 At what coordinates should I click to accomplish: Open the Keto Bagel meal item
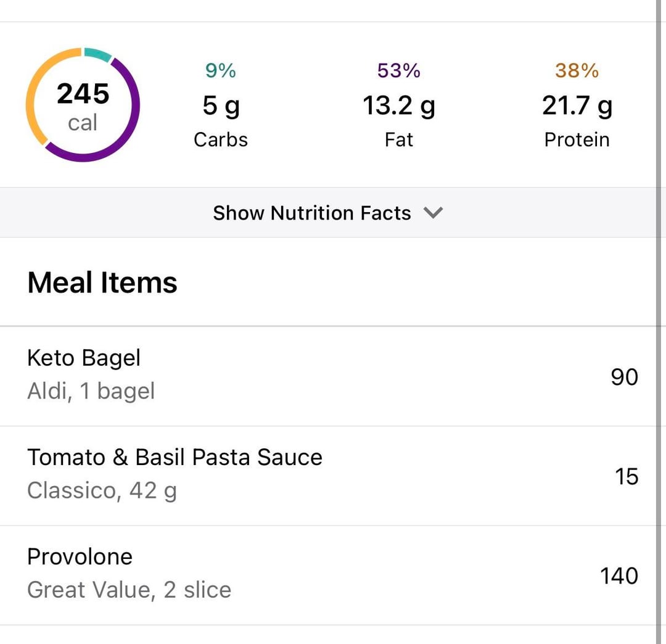point(84,358)
